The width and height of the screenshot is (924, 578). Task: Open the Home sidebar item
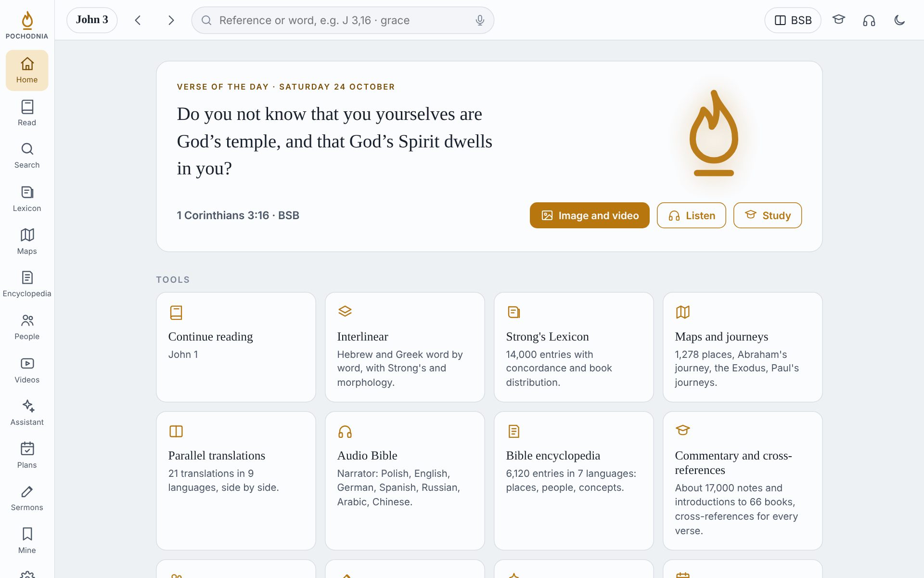(27, 70)
